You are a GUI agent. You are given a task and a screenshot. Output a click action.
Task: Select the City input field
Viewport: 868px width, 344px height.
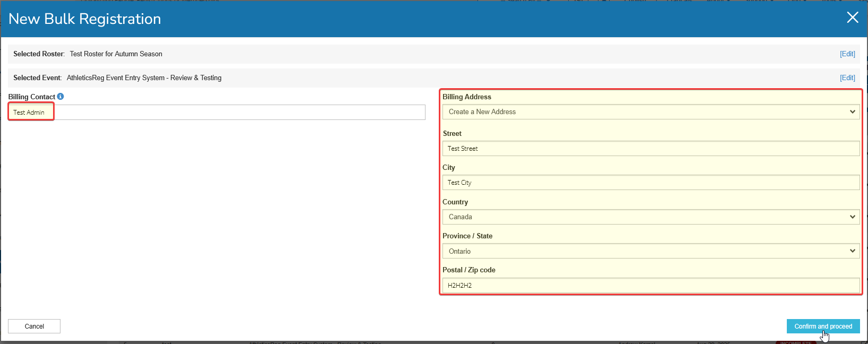(650, 183)
